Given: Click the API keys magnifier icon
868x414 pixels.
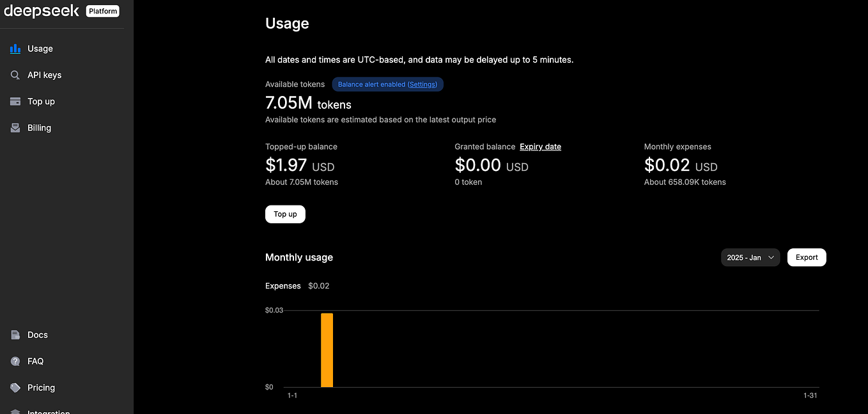Looking at the screenshot, I should [x=15, y=75].
